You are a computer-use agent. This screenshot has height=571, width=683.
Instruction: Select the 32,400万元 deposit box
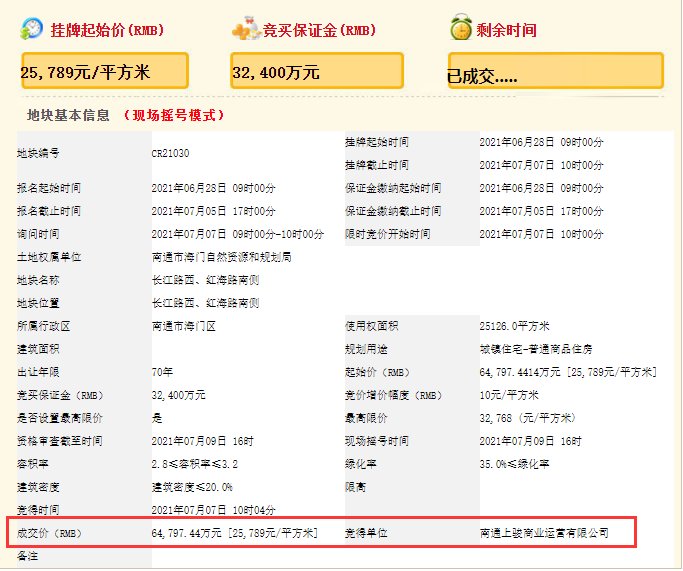pyautogui.click(x=317, y=71)
